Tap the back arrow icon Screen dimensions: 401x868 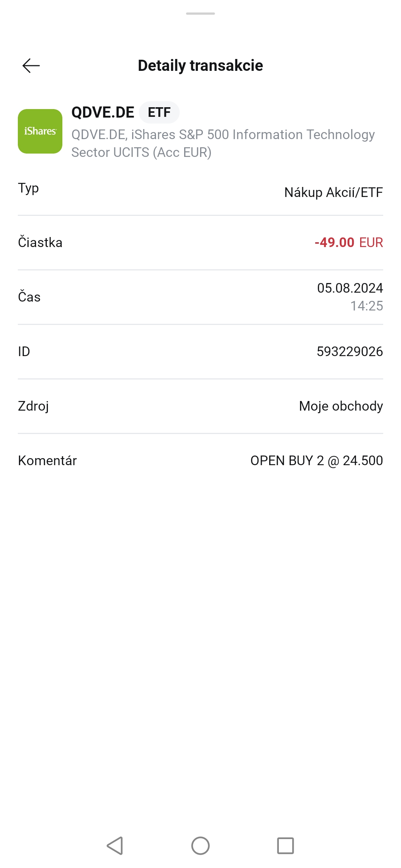click(x=31, y=66)
